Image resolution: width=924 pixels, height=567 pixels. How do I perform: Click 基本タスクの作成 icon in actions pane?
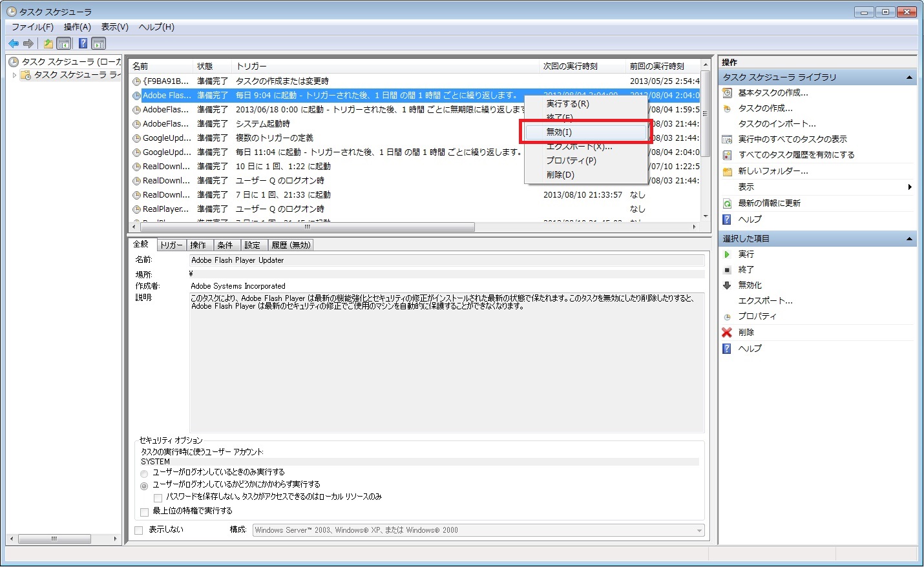[727, 93]
